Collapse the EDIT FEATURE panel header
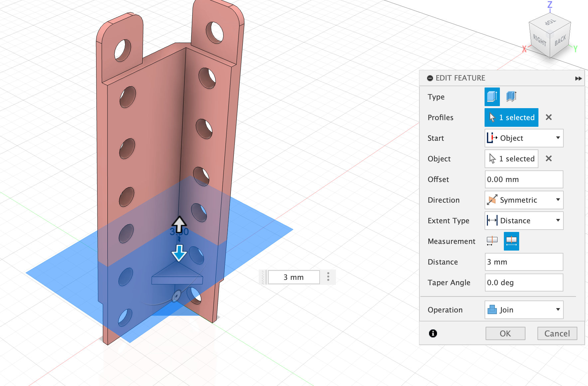The height and width of the screenshot is (386, 588). [430, 78]
